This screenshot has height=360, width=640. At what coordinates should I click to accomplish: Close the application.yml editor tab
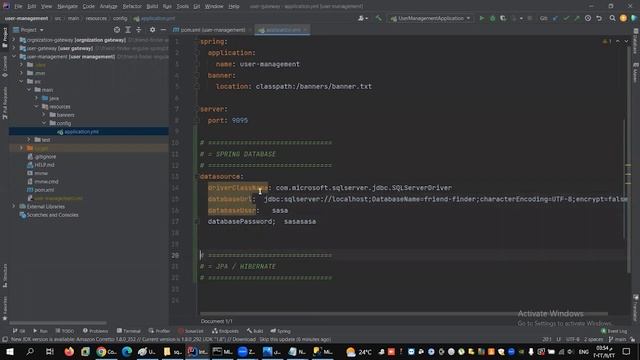(x=306, y=30)
